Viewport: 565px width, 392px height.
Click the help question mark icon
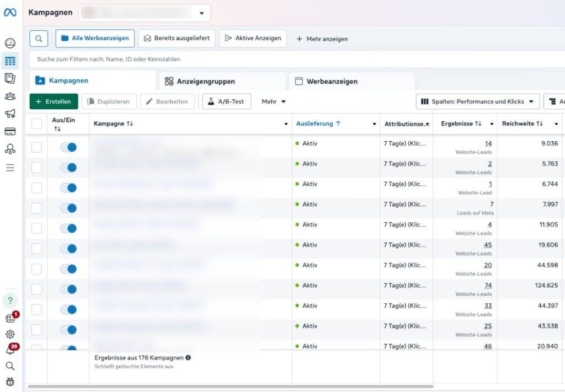click(x=10, y=300)
